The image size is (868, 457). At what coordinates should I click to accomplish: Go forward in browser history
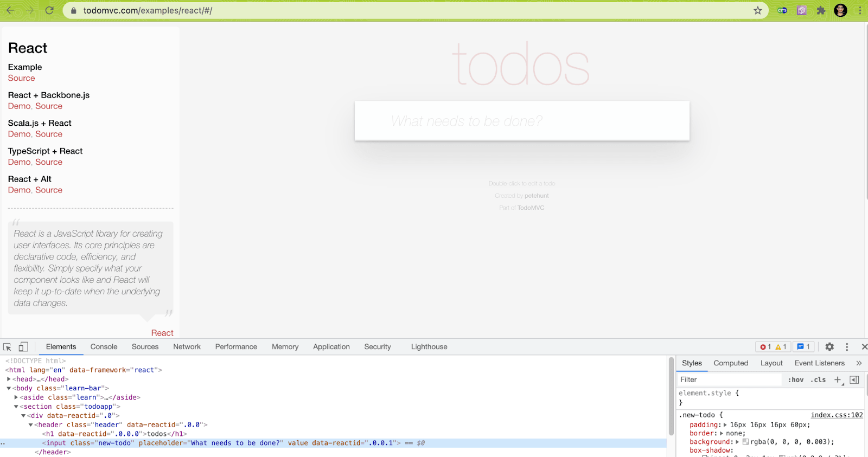coord(30,10)
